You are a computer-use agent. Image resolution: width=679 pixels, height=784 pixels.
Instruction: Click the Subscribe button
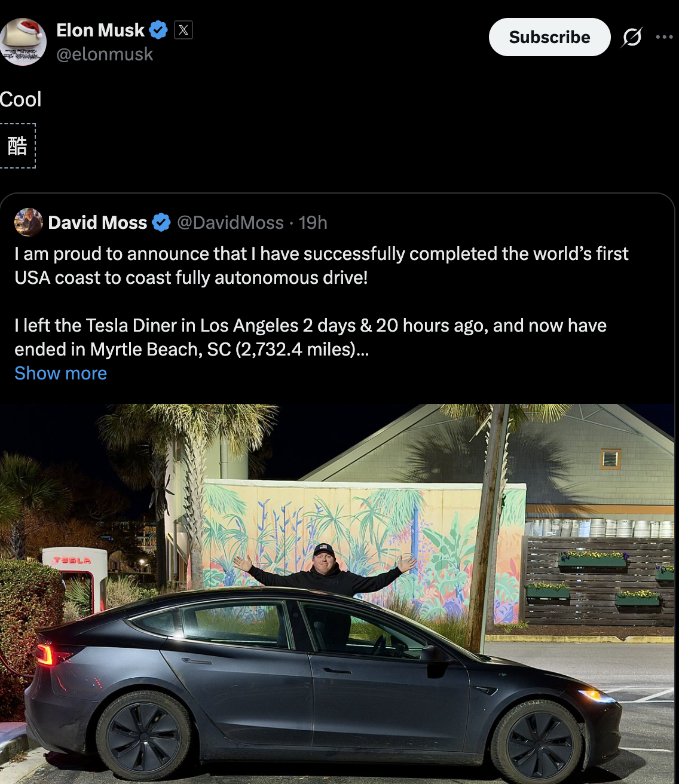pyautogui.click(x=549, y=37)
